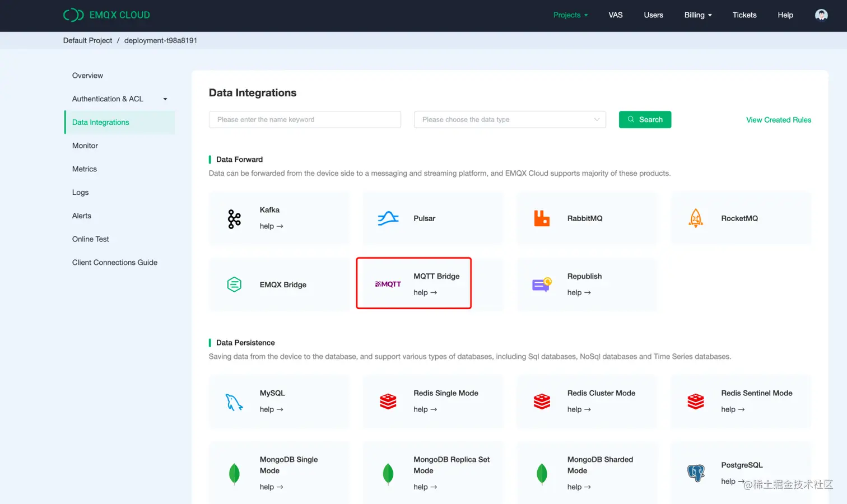Open the Republish help link
The image size is (847, 504).
(579, 292)
